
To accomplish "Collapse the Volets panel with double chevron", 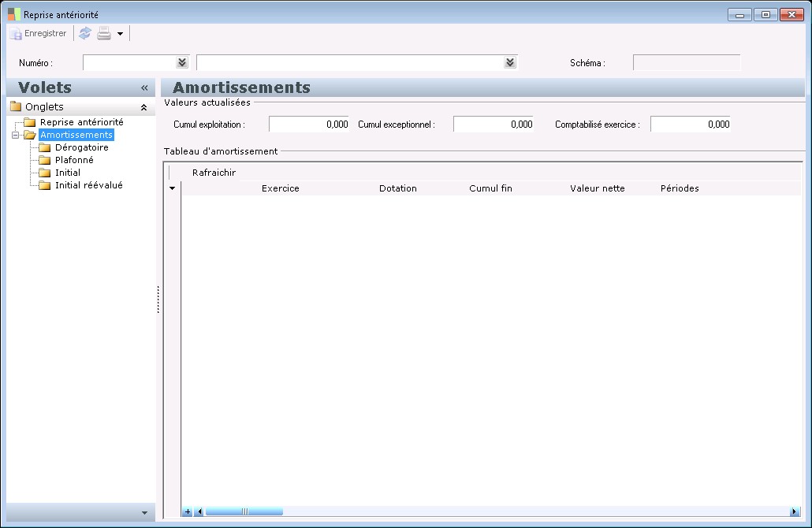I will tap(144, 88).
